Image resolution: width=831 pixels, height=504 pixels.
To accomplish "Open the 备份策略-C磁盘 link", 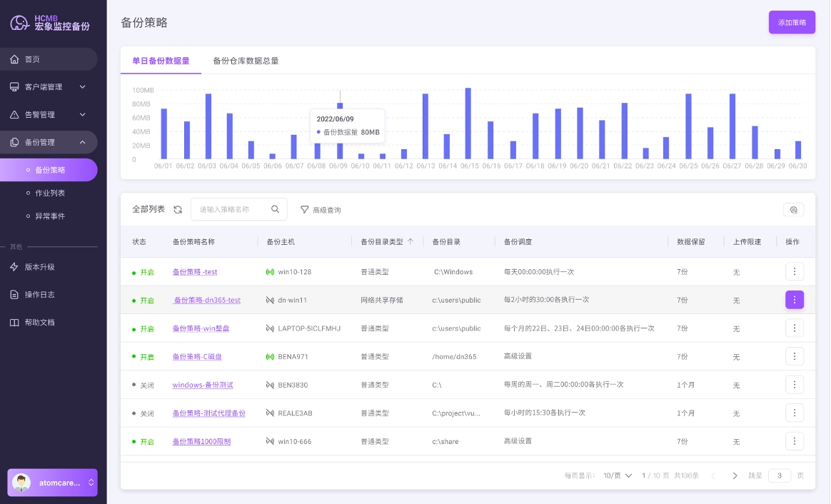I will [x=197, y=357].
